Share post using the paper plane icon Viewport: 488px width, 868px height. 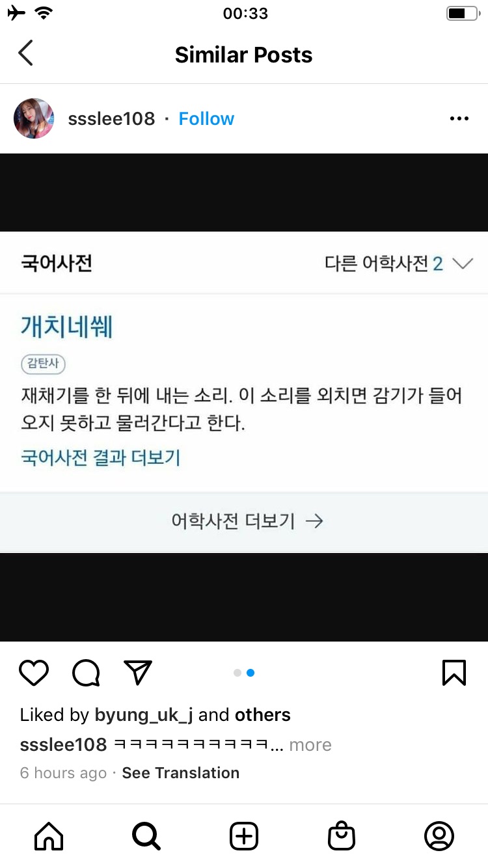tap(138, 673)
